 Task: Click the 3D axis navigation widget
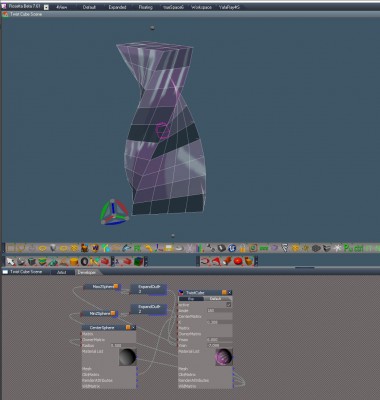click(x=114, y=212)
